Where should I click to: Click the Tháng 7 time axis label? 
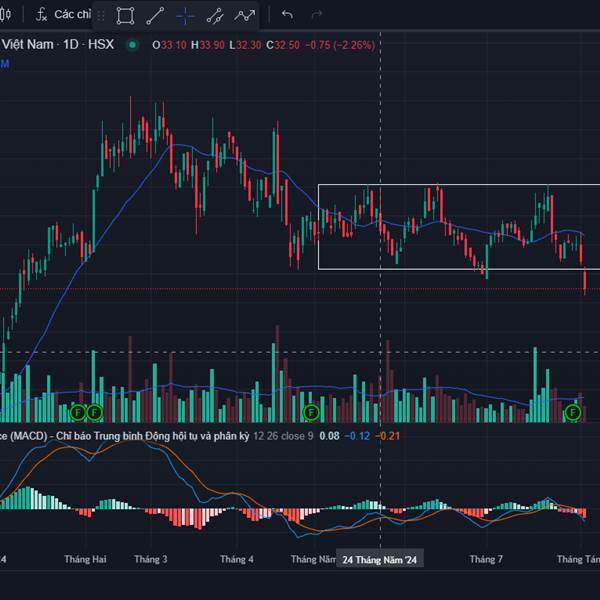click(x=486, y=559)
